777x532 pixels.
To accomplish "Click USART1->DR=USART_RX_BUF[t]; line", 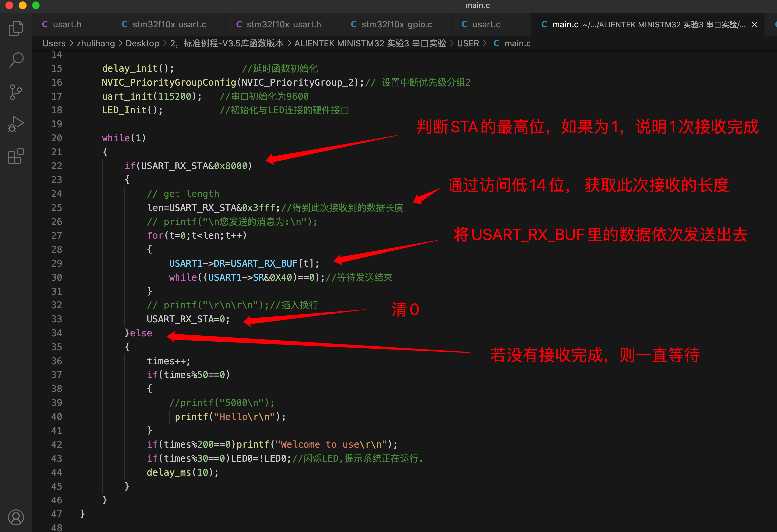I will (x=244, y=263).
